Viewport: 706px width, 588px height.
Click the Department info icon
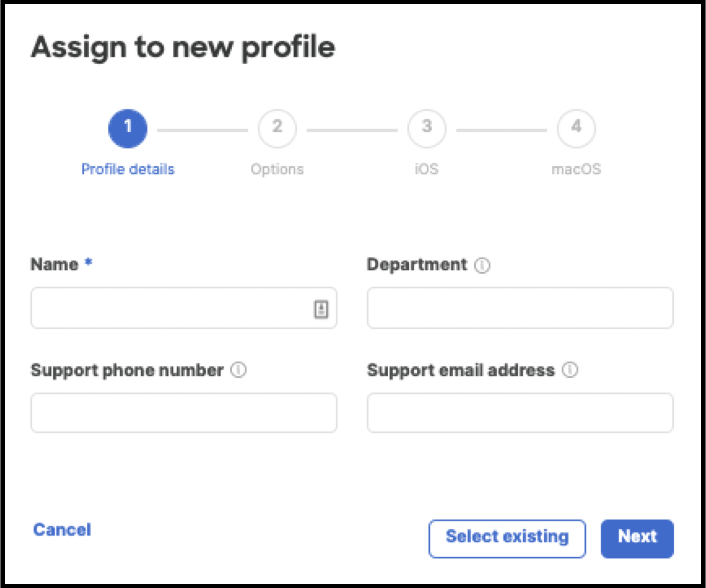point(482,264)
